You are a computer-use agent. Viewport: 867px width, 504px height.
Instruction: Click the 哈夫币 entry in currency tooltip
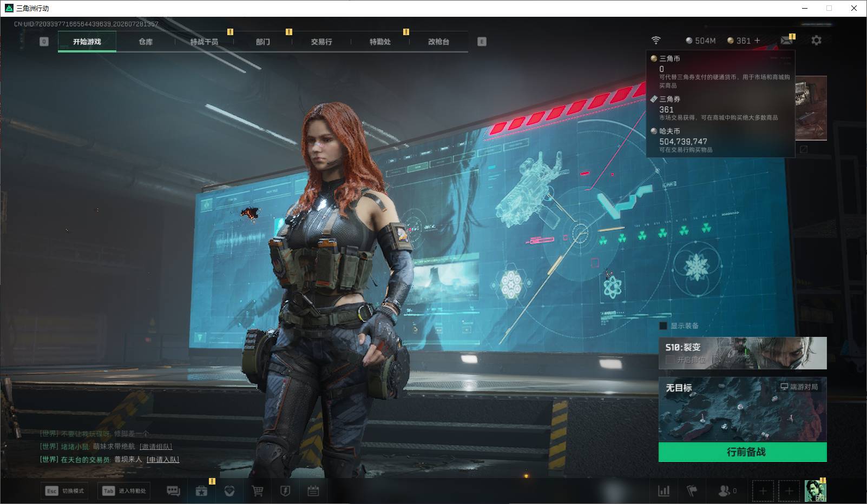[x=669, y=131]
